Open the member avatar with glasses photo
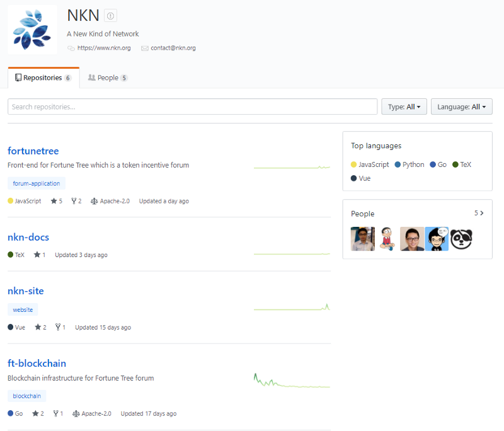The width and height of the screenshot is (504, 431). pos(412,239)
